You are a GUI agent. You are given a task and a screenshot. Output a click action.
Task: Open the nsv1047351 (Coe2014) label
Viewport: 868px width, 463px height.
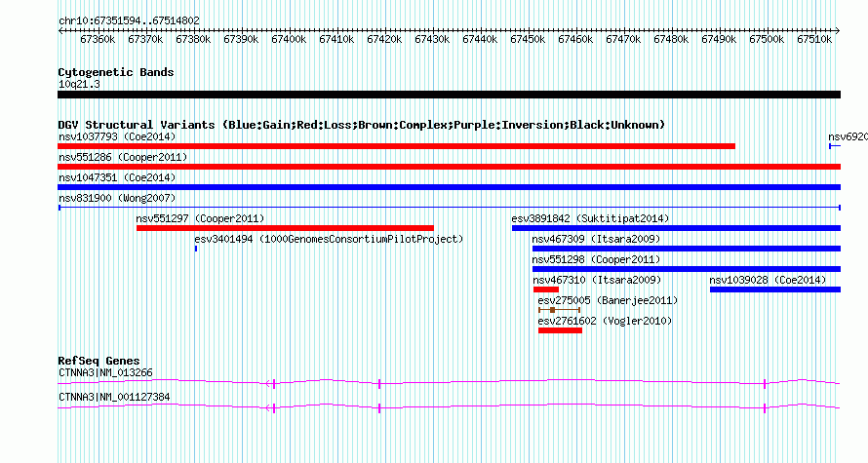[117, 177]
